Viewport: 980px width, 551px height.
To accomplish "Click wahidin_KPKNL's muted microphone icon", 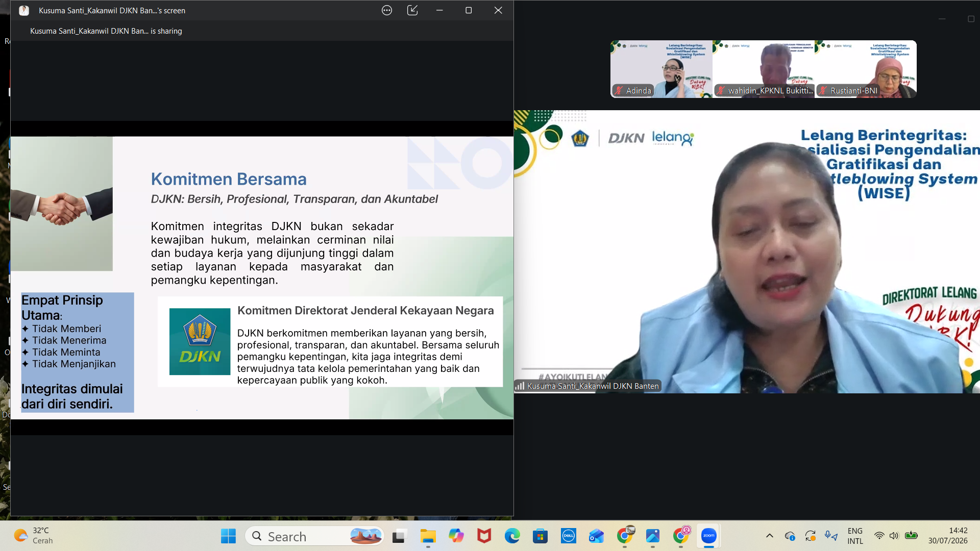I will point(721,90).
